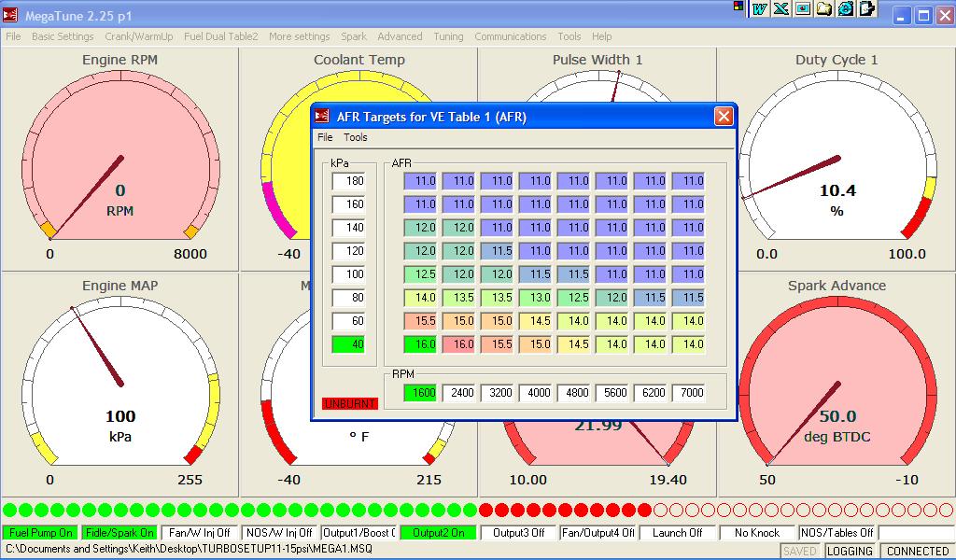Viewport: 956px width, 560px height.
Task: Select the 160 kPa bin field
Action: (348, 204)
